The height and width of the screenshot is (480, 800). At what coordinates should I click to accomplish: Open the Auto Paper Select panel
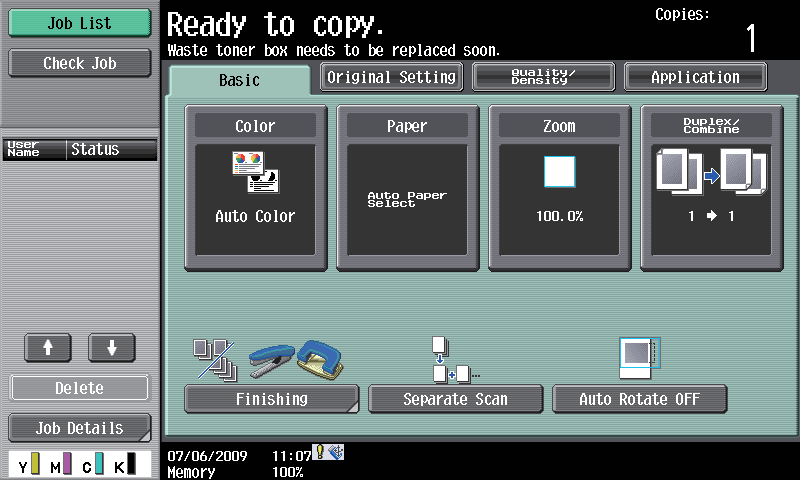(x=407, y=188)
